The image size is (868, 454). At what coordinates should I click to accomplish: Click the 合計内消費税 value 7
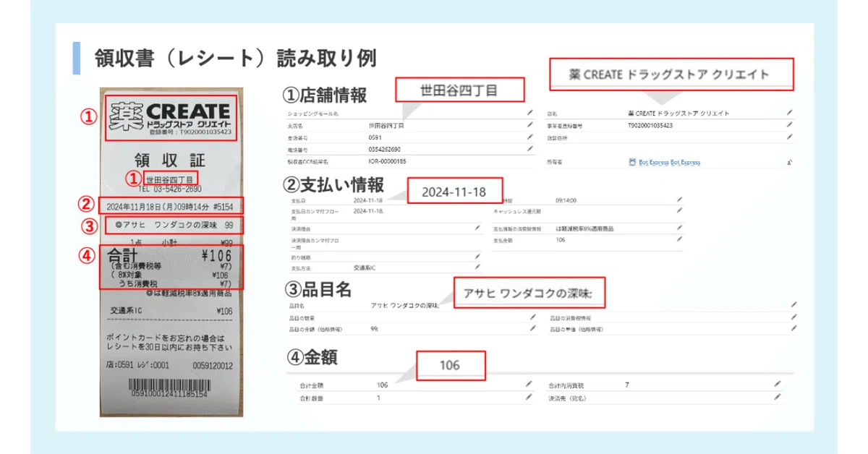point(627,385)
